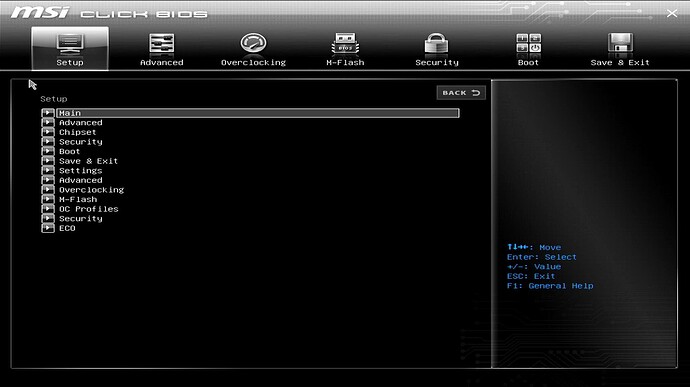The width and height of the screenshot is (690, 387).
Task: Click the arrows 'Move' help line
Action: coord(534,247)
